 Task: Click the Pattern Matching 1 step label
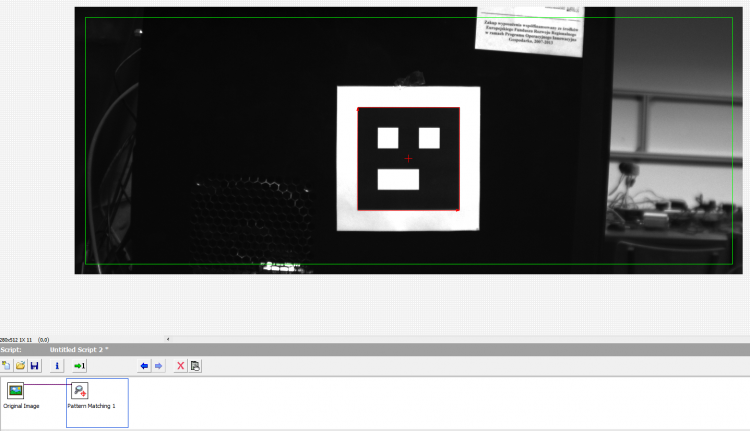point(91,406)
